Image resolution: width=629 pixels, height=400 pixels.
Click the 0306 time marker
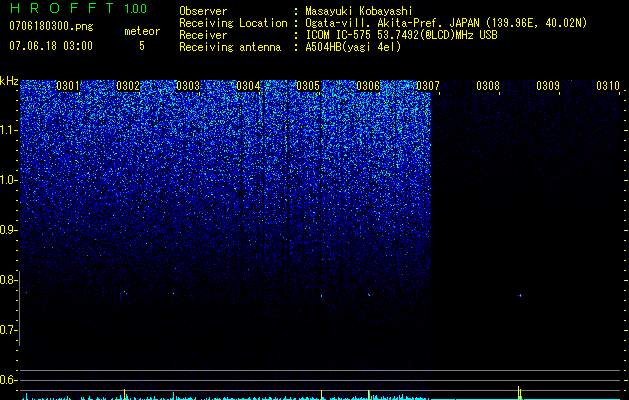368,86
